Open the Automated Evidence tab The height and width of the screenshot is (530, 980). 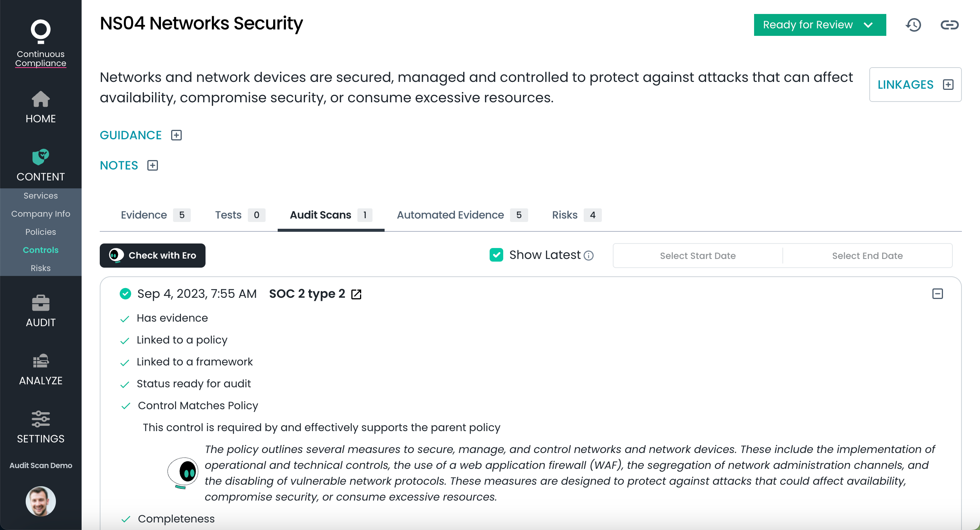click(x=450, y=215)
